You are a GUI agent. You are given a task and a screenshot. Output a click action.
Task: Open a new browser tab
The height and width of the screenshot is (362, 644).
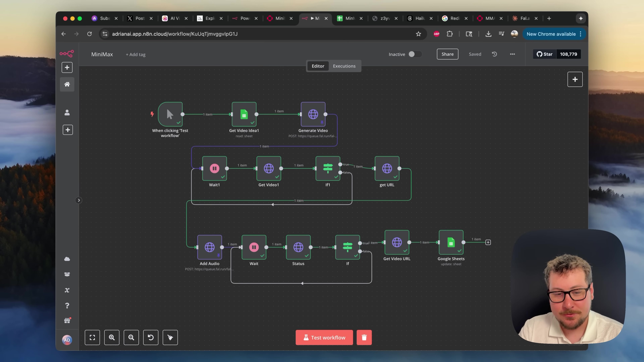point(549,18)
